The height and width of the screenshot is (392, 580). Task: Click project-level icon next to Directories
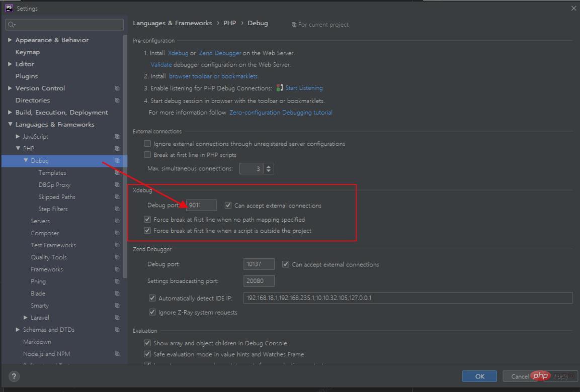click(117, 101)
